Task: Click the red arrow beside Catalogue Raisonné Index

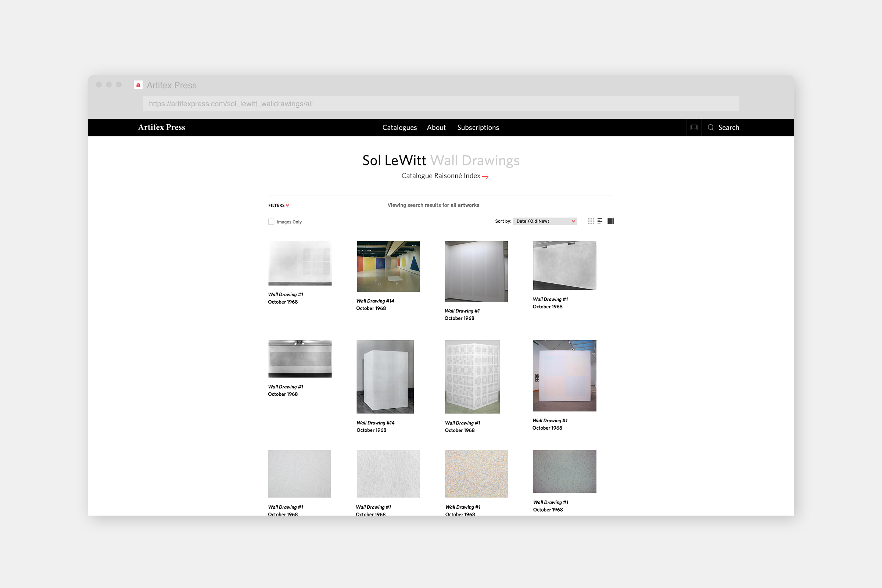Action: pos(485,176)
